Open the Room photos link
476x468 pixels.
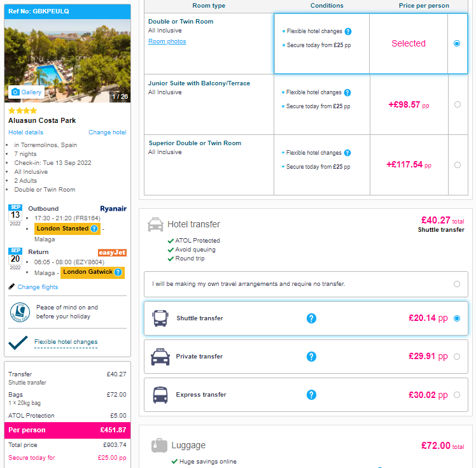(x=167, y=41)
